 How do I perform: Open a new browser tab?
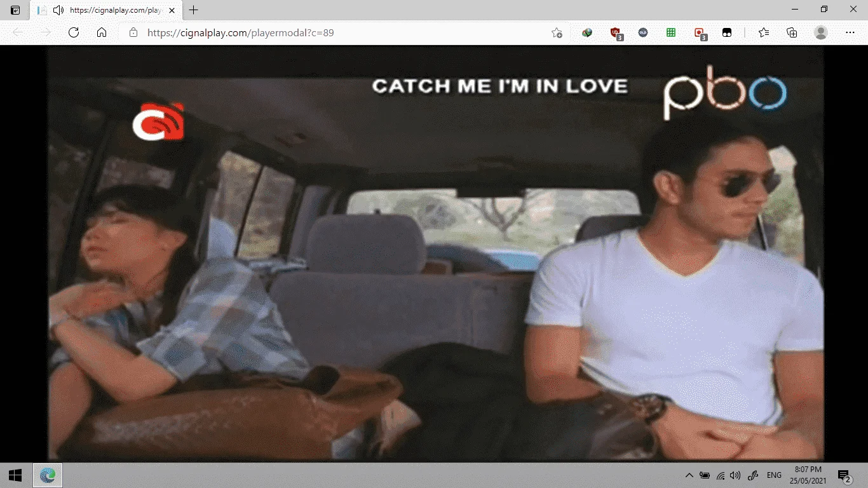tap(194, 10)
